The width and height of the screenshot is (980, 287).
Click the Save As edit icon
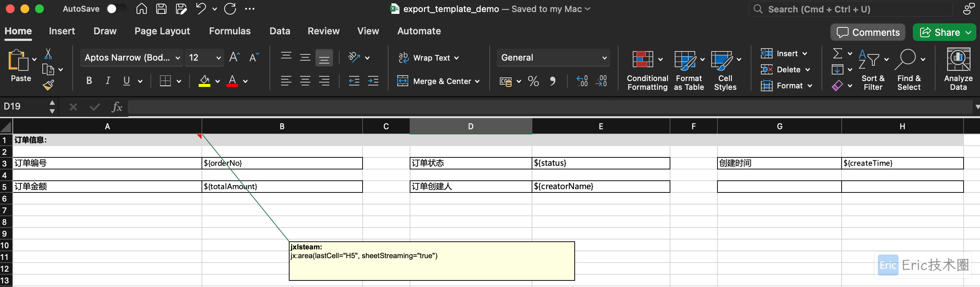click(x=181, y=9)
